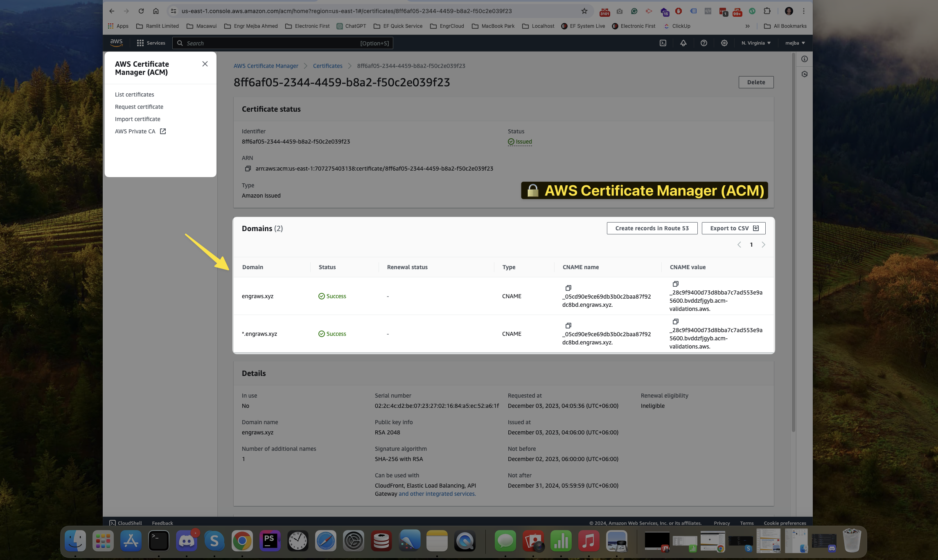Follow 'and other integrated services' link
This screenshot has width=938, height=560.
(437, 494)
